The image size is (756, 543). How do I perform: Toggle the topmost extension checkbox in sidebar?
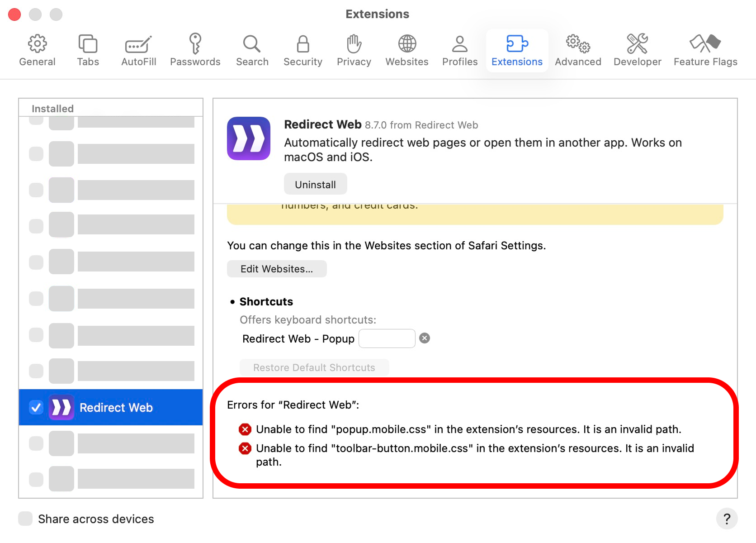36,121
